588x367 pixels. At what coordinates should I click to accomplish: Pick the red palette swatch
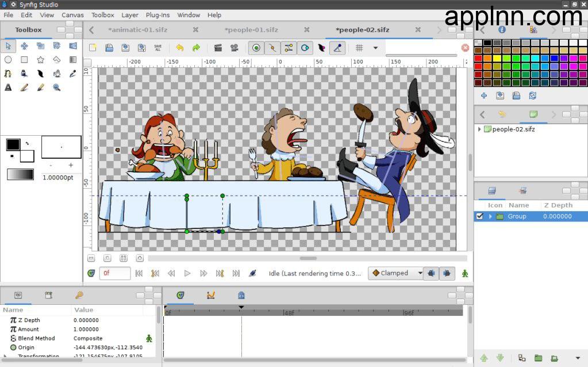(x=478, y=58)
